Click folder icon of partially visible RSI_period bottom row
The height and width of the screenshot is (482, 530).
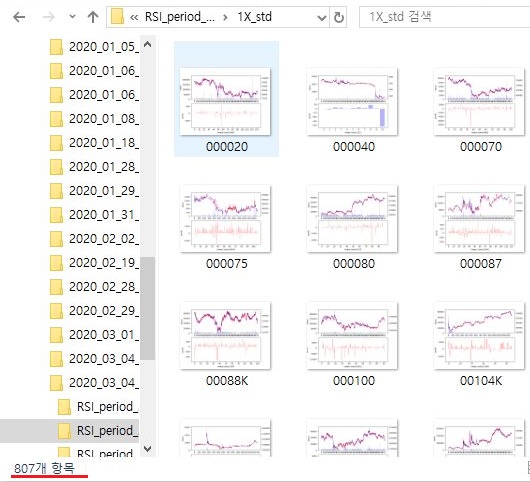(x=64, y=452)
